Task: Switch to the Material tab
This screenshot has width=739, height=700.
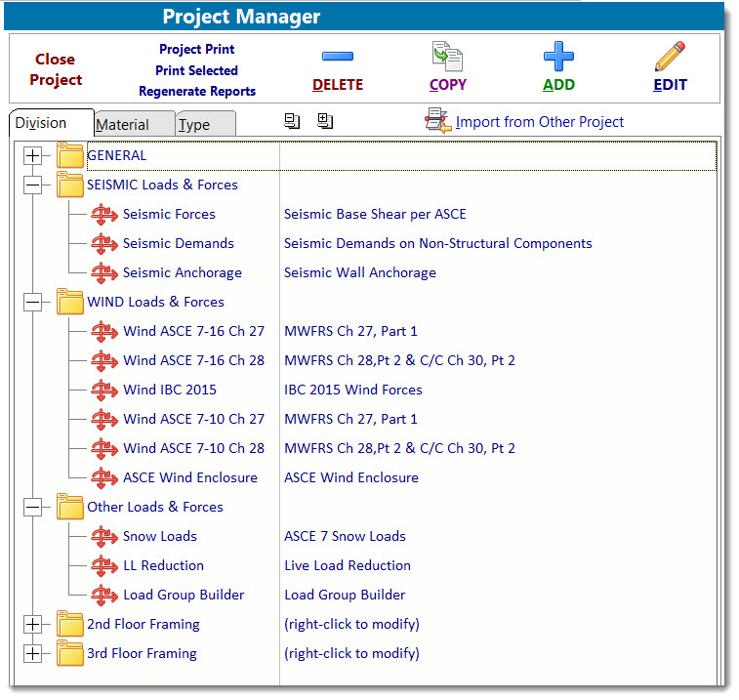Action: pos(123,124)
